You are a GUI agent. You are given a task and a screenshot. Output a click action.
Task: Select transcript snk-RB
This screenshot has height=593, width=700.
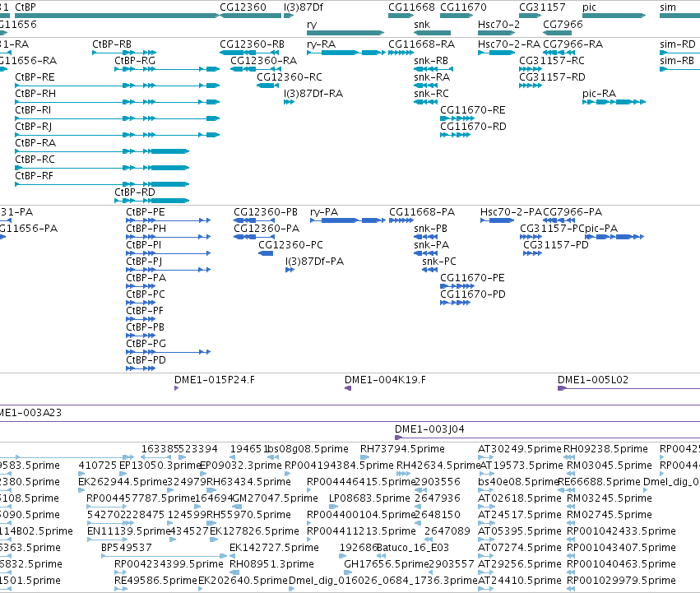pyautogui.click(x=433, y=69)
